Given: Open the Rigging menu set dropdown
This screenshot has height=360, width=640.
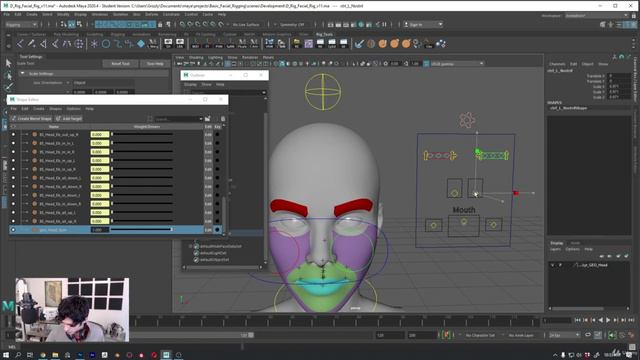Looking at the screenshot, I should point(22,24).
